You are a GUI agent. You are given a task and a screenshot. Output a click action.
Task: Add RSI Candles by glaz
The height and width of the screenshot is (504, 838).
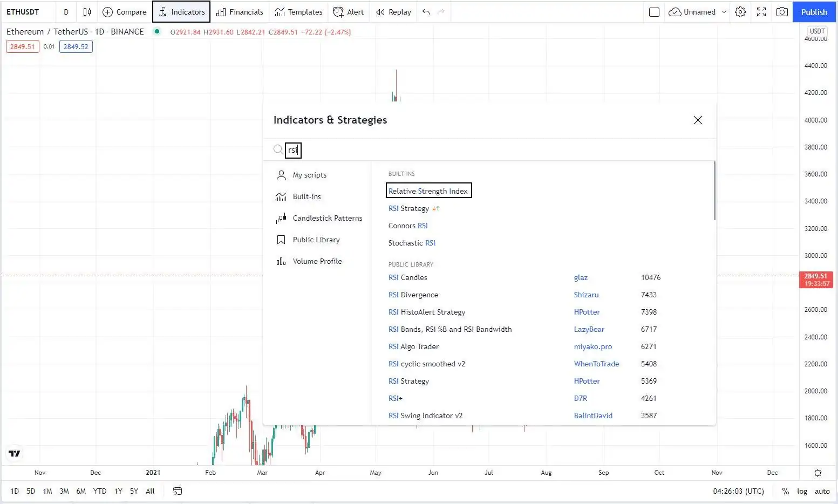click(x=408, y=277)
